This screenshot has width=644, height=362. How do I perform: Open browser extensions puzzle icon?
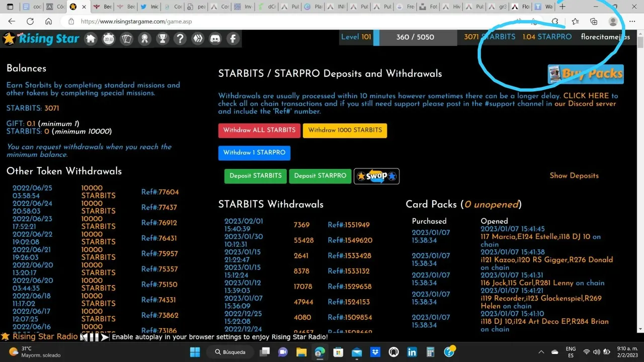(x=555, y=22)
